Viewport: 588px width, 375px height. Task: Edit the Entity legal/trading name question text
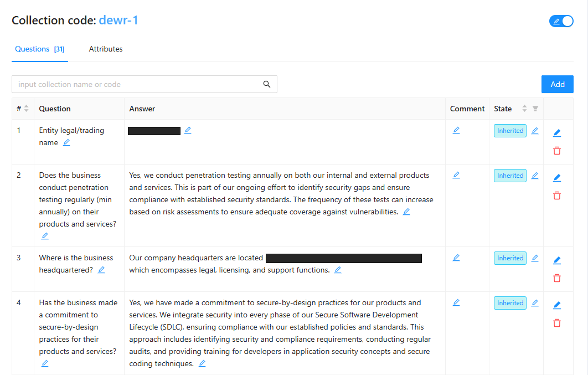coord(66,142)
